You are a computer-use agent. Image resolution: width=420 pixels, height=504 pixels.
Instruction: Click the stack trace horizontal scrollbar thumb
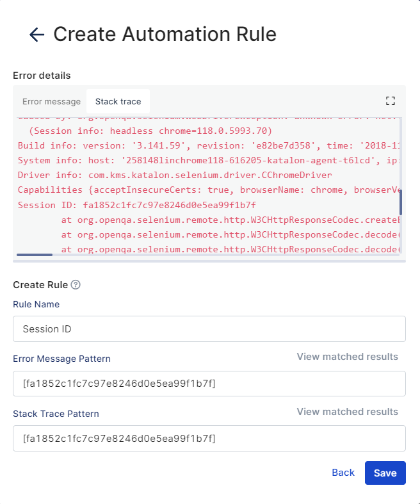(x=35, y=255)
